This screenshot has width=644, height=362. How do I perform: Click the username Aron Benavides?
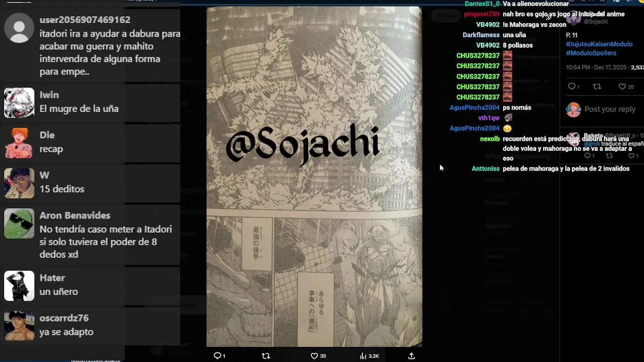75,215
